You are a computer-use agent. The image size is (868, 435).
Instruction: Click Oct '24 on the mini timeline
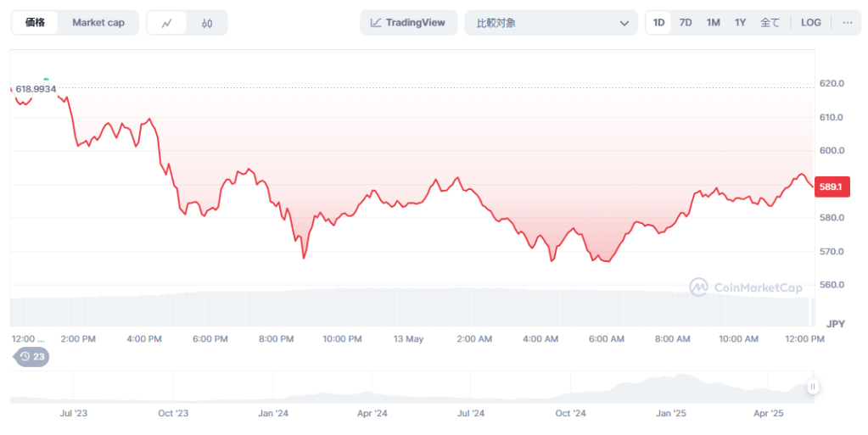tap(570, 414)
